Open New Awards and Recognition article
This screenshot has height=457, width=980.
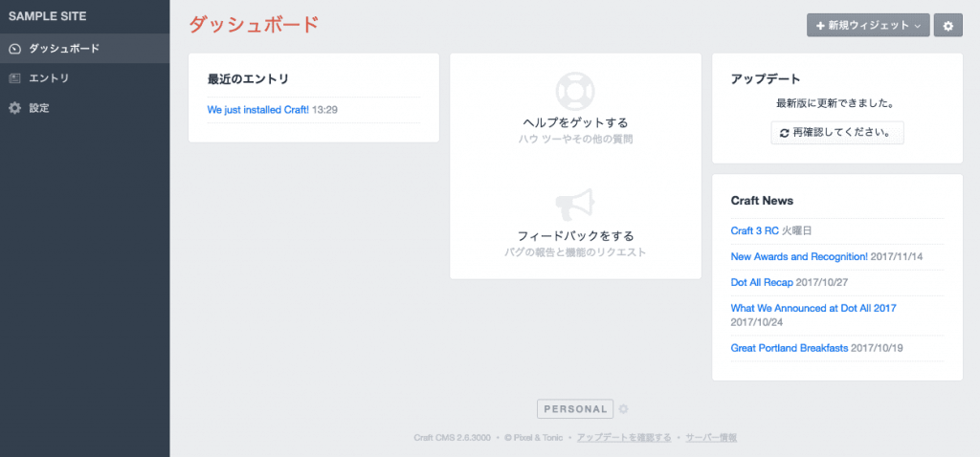click(798, 256)
